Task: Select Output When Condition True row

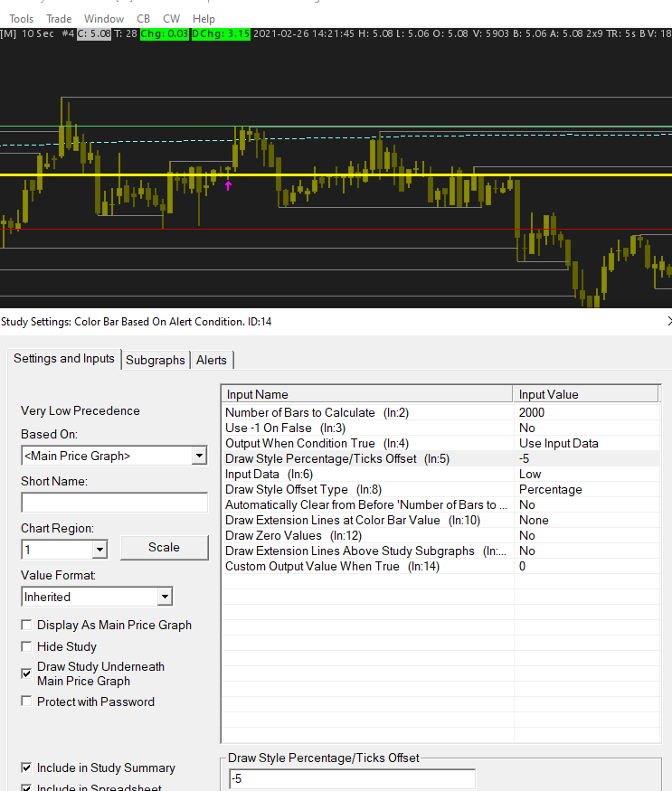Action: [440, 444]
